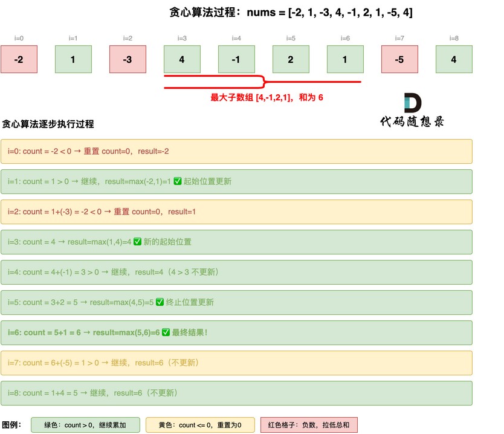This screenshot has height=434, width=504.
Task: Click the 代码随想录 calligraphy text under the logo
Action: pyautogui.click(x=412, y=121)
